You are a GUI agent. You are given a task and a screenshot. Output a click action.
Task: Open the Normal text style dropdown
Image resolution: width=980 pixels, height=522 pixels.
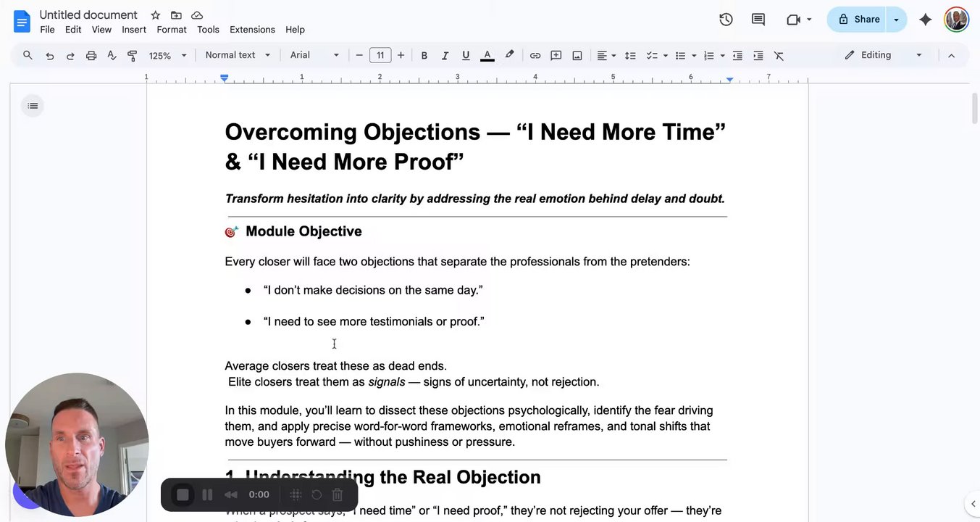point(238,55)
